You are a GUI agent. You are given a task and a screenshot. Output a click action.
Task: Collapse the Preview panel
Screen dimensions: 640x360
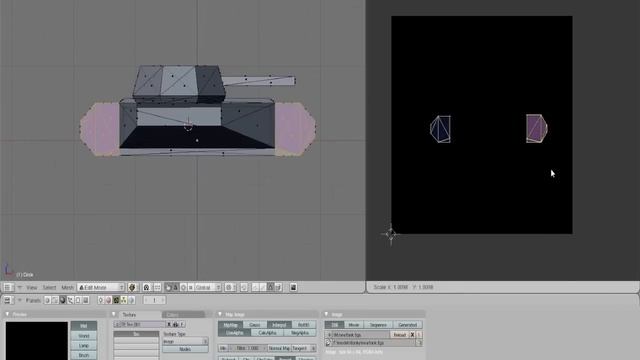tap(7, 314)
